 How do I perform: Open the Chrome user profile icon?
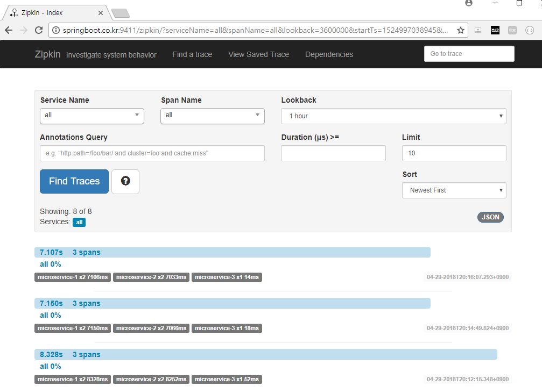click(469, 3)
